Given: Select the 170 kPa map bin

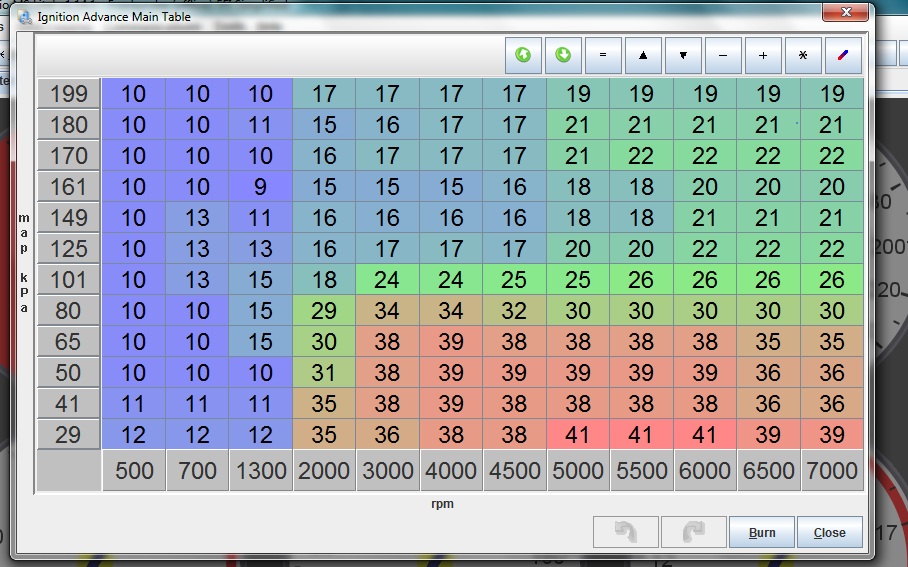Looking at the screenshot, I should click(x=68, y=156).
